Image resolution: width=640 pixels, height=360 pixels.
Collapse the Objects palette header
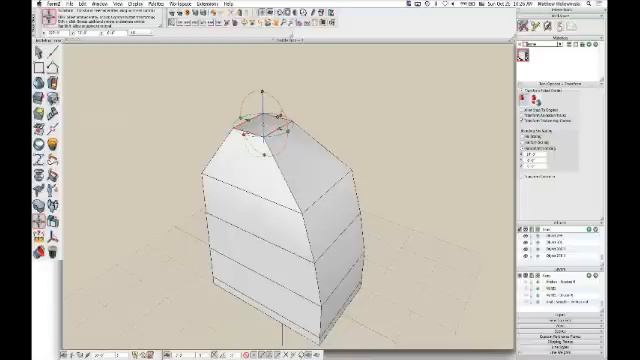[x=560, y=223]
